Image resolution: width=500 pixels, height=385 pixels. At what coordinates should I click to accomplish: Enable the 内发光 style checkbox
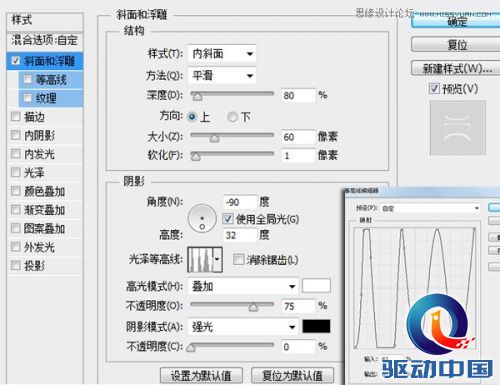click(x=15, y=154)
